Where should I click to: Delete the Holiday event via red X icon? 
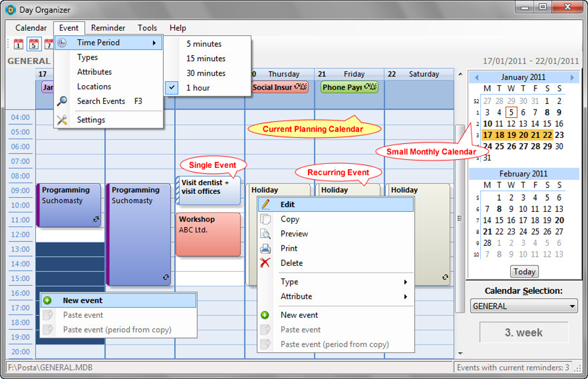click(265, 262)
